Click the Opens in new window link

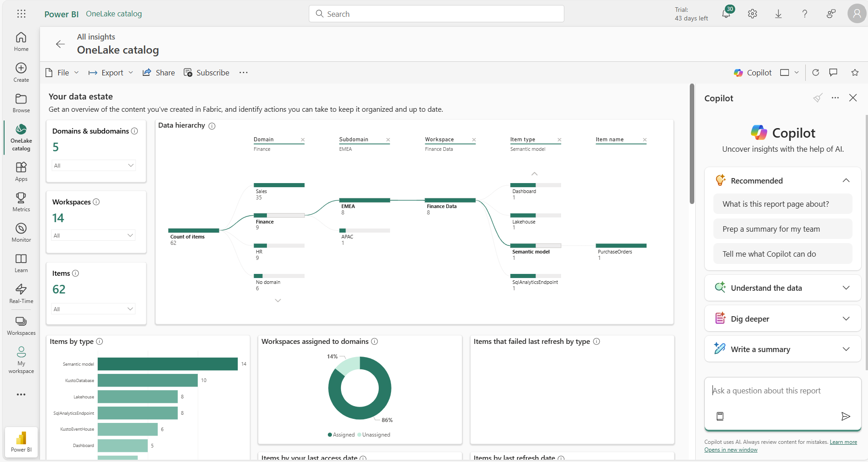731,450
